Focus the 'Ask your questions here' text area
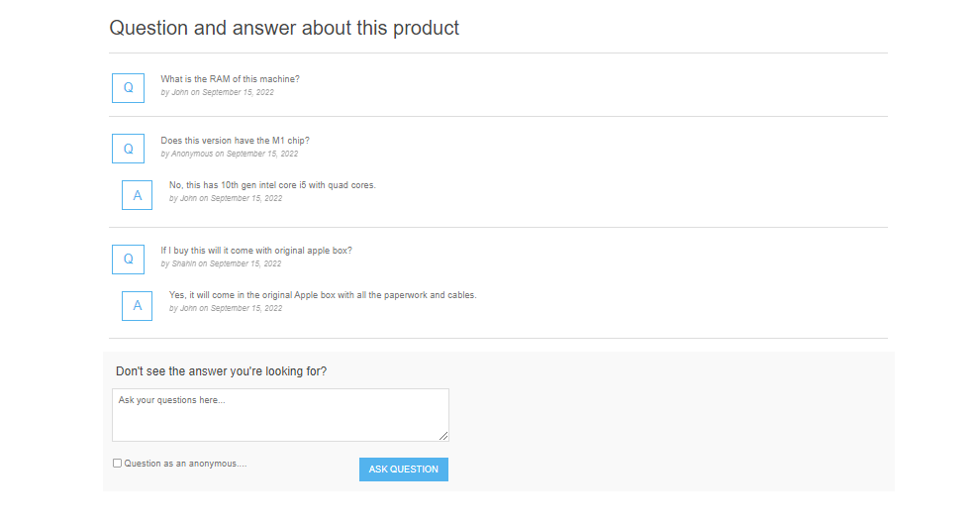Viewport: 980px width, 522px height. [x=280, y=415]
